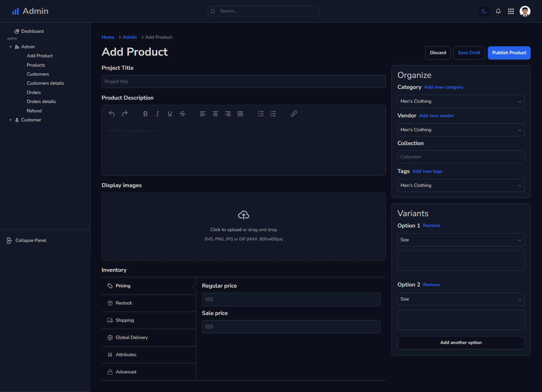
Task: Select the Restock inventory tab
Action: coord(149,303)
